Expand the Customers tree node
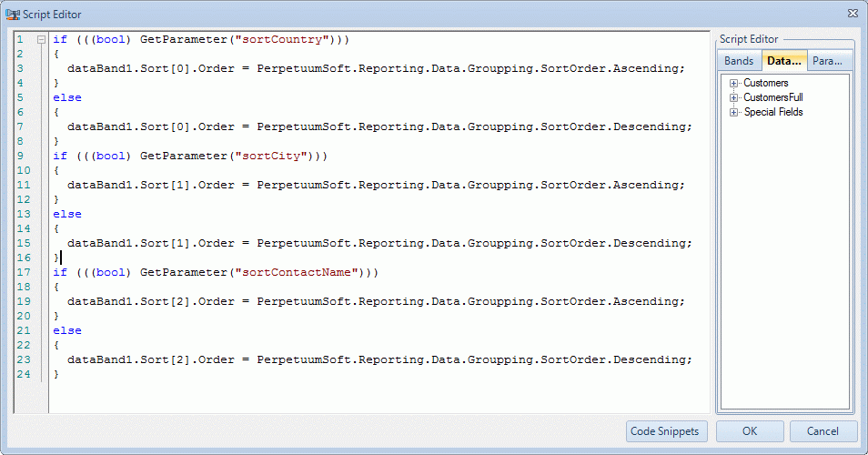This screenshot has height=455, width=868. tap(733, 83)
